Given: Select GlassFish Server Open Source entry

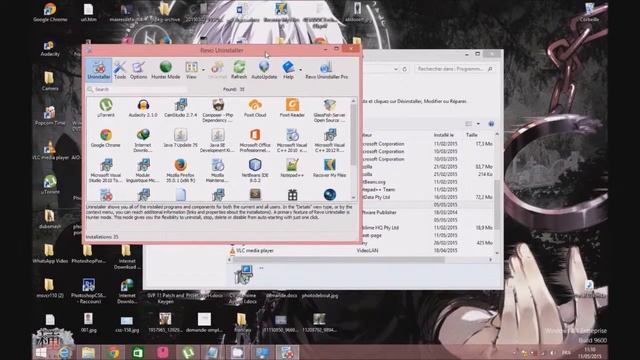Looking at the screenshot, I should (329, 110).
